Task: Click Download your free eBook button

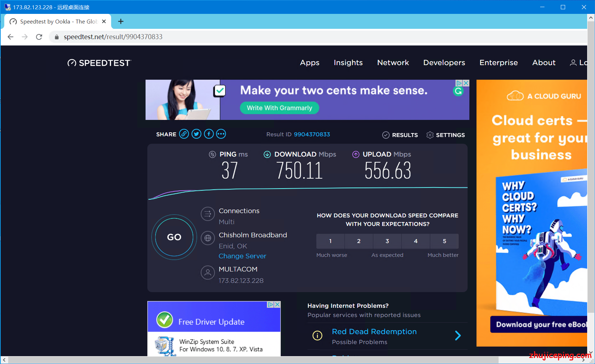Action: click(x=539, y=325)
